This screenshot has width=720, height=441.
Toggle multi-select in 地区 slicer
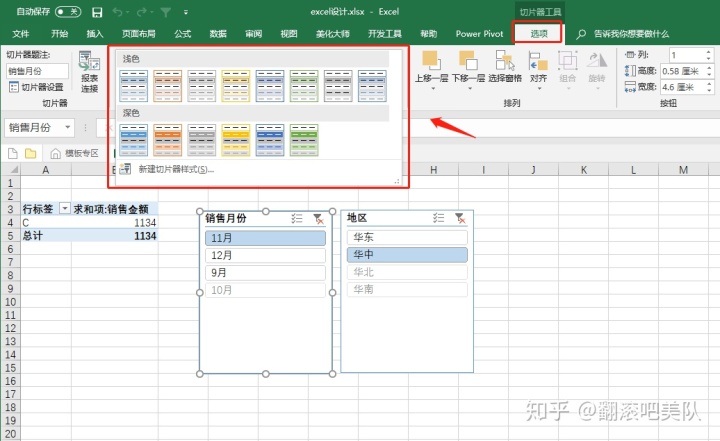click(x=439, y=218)
